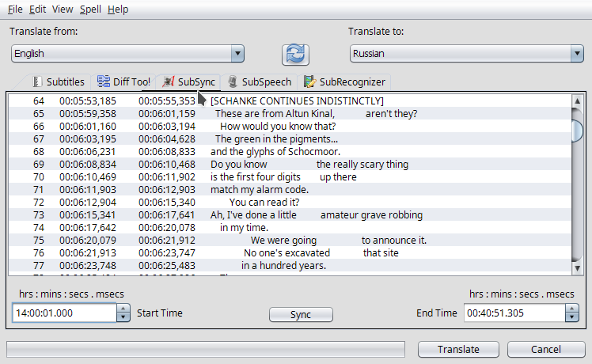Click the SubSync tab icon
The height and width of the screenshot is (364, 592).
click(x=169, y=82)
